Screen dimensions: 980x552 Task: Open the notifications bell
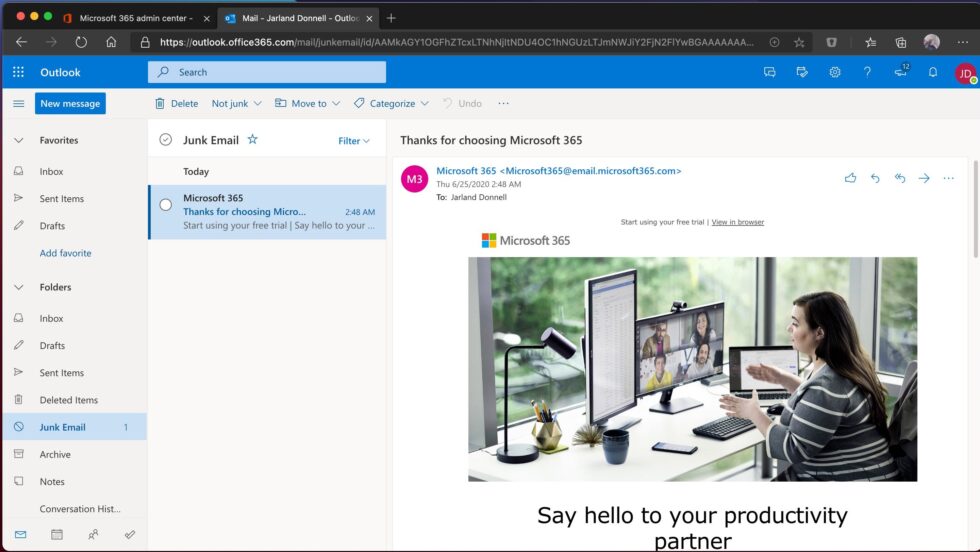932,72
